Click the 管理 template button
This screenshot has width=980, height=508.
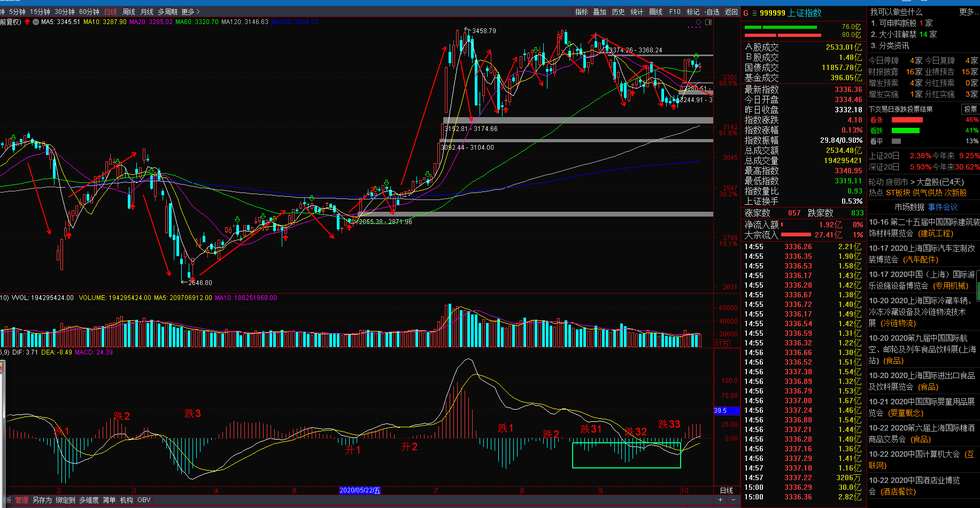tap(21, 500)
